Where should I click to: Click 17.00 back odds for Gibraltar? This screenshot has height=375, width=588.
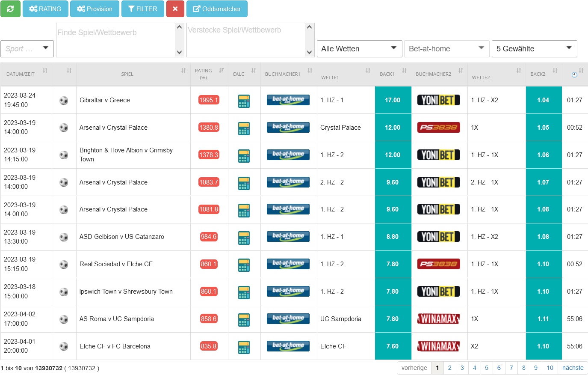coord(393,100)
